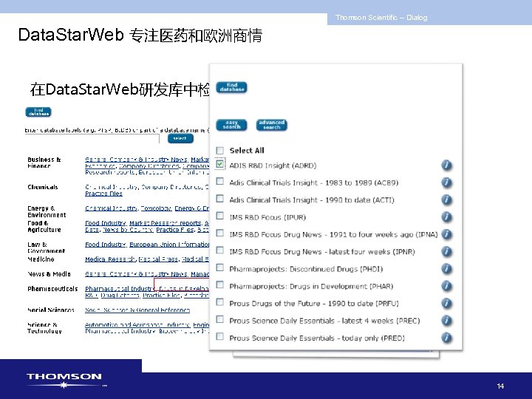Open Automotive and Aerospace Industry link
This screenshot has height=399, width=532.
(137, 324)
